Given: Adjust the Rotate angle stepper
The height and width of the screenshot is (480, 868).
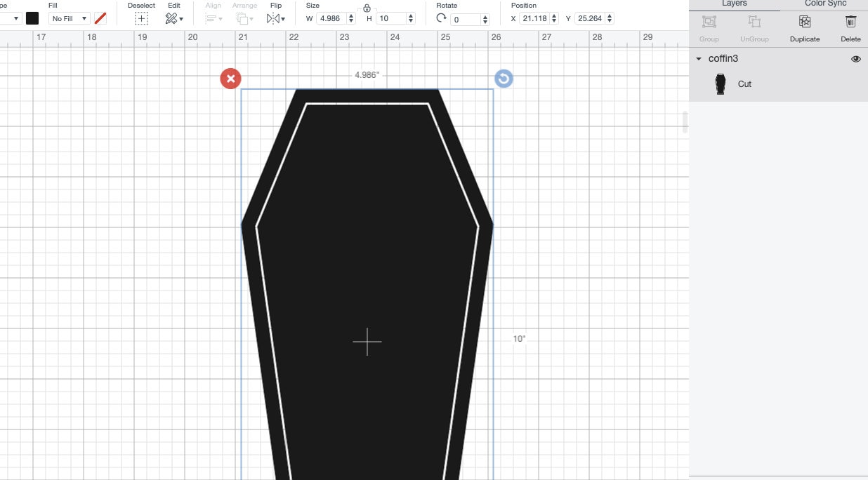Looking at the screenshot, I should [x=485, y=19].
